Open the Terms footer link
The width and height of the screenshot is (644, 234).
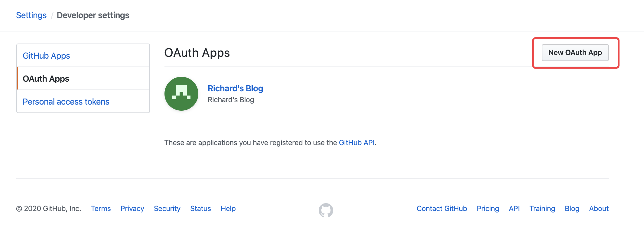pos(101,209)
